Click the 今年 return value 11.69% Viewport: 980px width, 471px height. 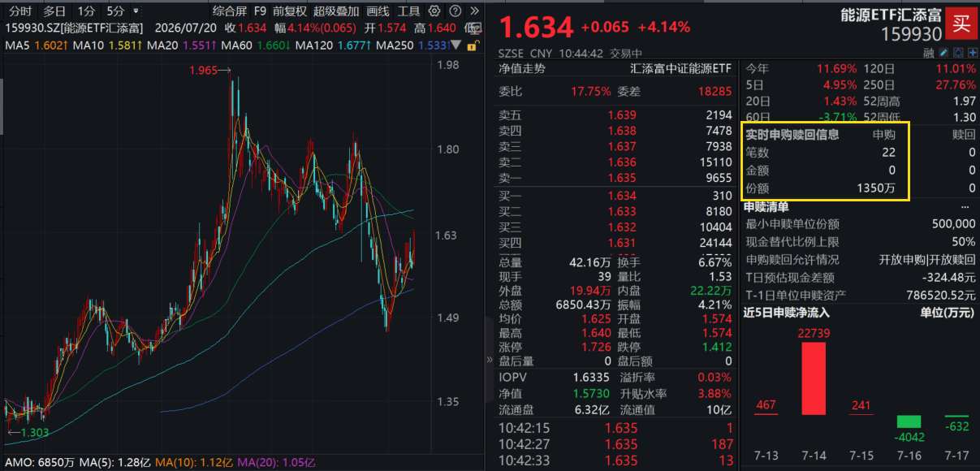(836, 69)
